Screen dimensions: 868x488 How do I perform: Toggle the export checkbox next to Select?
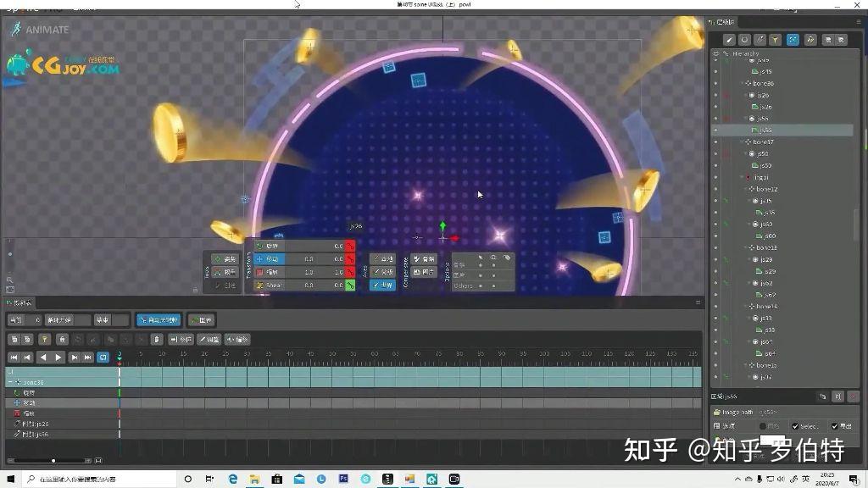point(834,426)
